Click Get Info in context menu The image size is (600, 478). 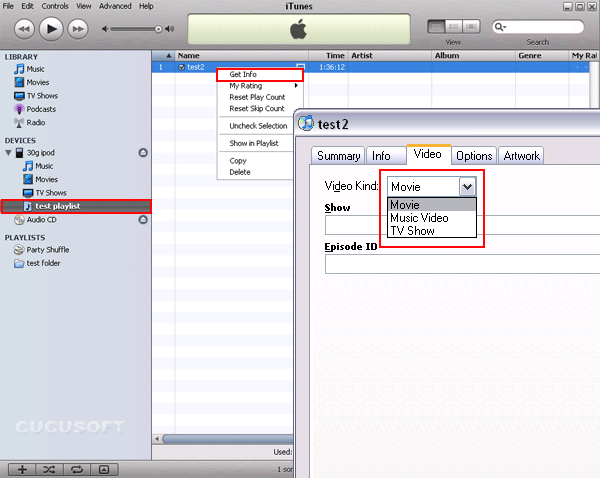click(243, 74)
